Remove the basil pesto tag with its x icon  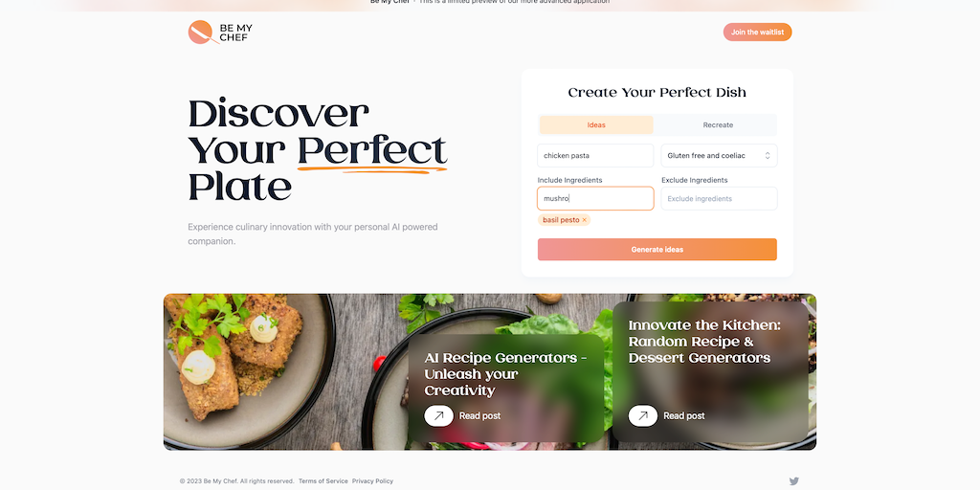click(585, 220)
